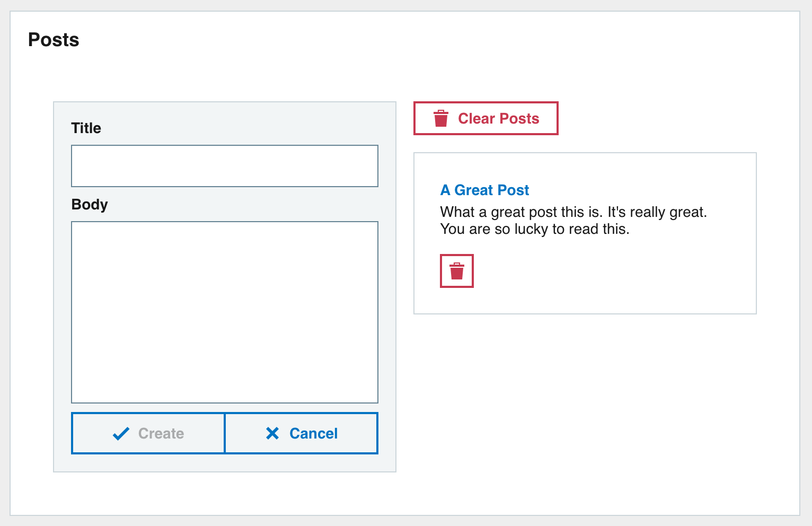The width and height of the screenshot is (812, 526).
Task: Click the Clear Posts button
Action: (486, 118)
